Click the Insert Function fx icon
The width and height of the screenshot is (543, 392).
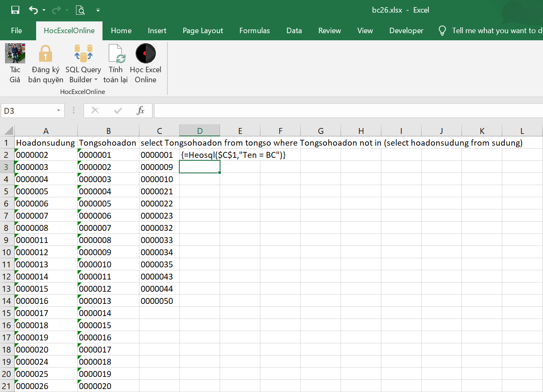tap(141, 110)
